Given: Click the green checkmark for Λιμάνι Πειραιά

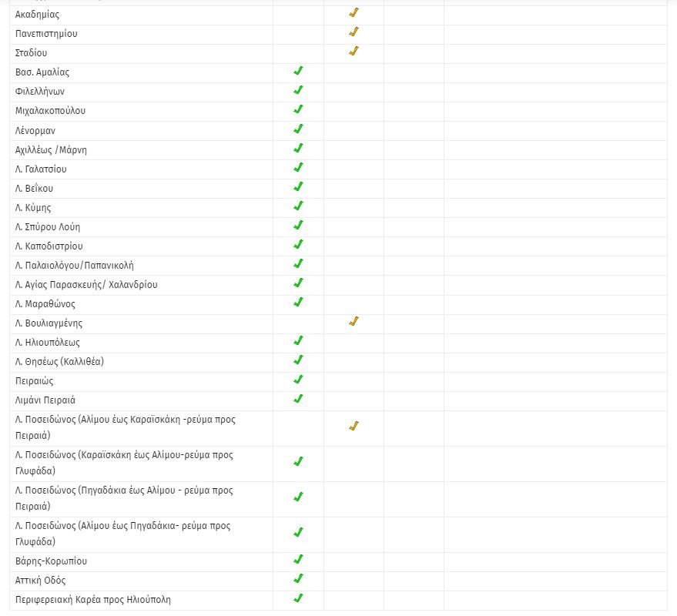Looking at the screenshot, I should coord(298,399).
